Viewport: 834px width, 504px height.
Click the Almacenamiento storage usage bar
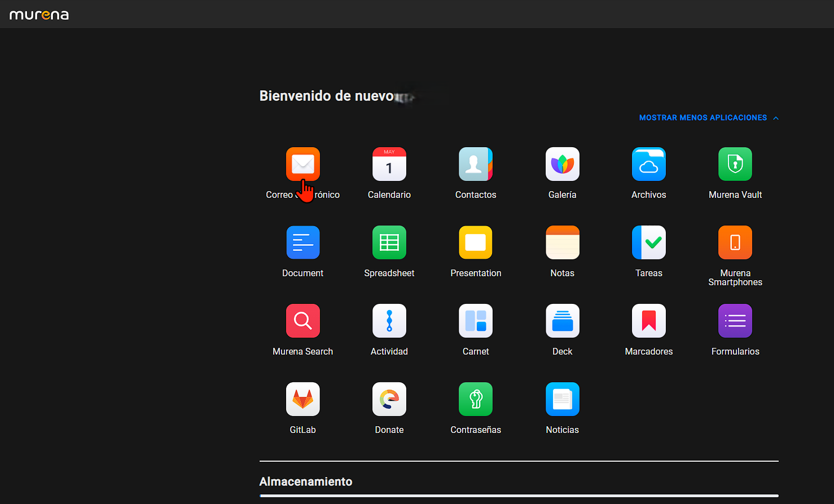[x=519, y=496]
